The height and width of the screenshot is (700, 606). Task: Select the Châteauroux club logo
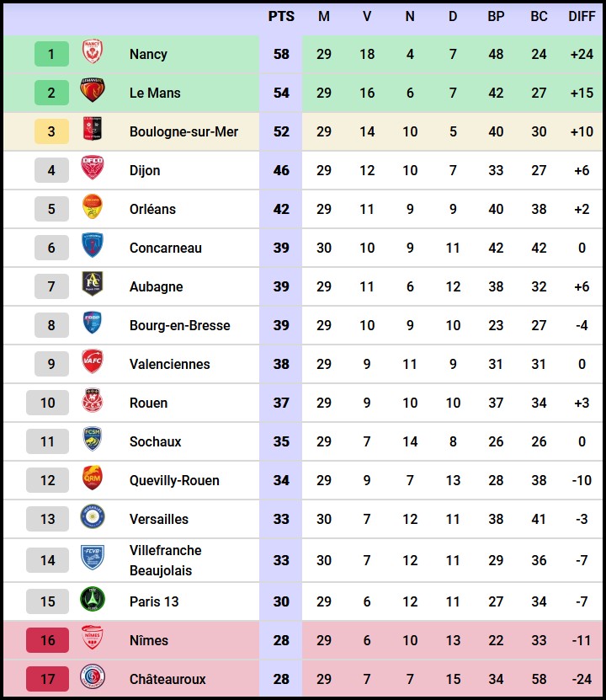click(x=92, y=679)
